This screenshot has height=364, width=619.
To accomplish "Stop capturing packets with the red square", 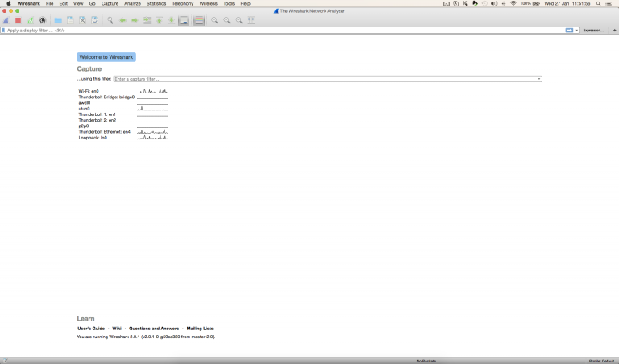I will (19, 20).
